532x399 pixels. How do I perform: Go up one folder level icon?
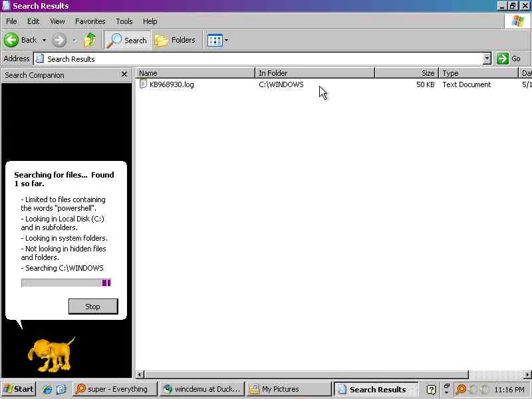pos(90,40)
